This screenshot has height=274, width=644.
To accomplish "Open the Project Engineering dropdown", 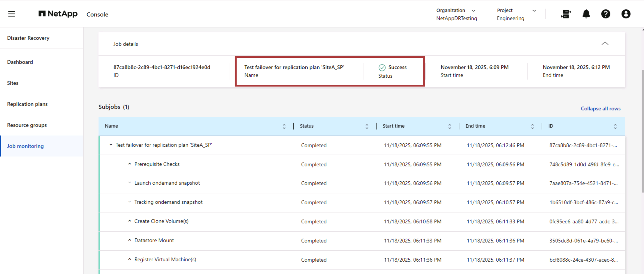I will [534, 11].
